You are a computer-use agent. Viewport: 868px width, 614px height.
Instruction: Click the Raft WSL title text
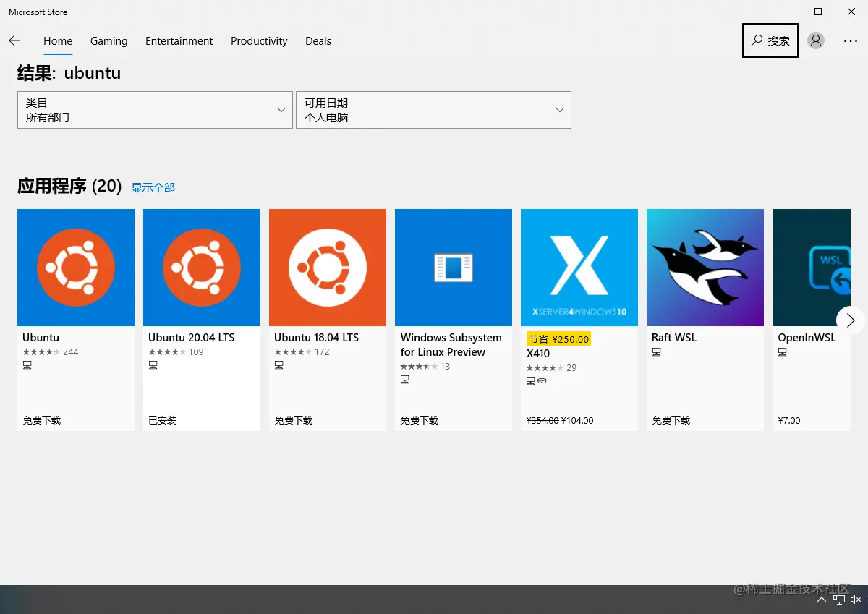click(x=673, y=338)
